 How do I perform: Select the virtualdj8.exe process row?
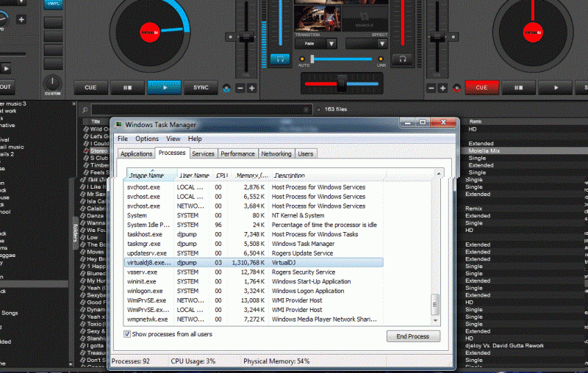254,263
